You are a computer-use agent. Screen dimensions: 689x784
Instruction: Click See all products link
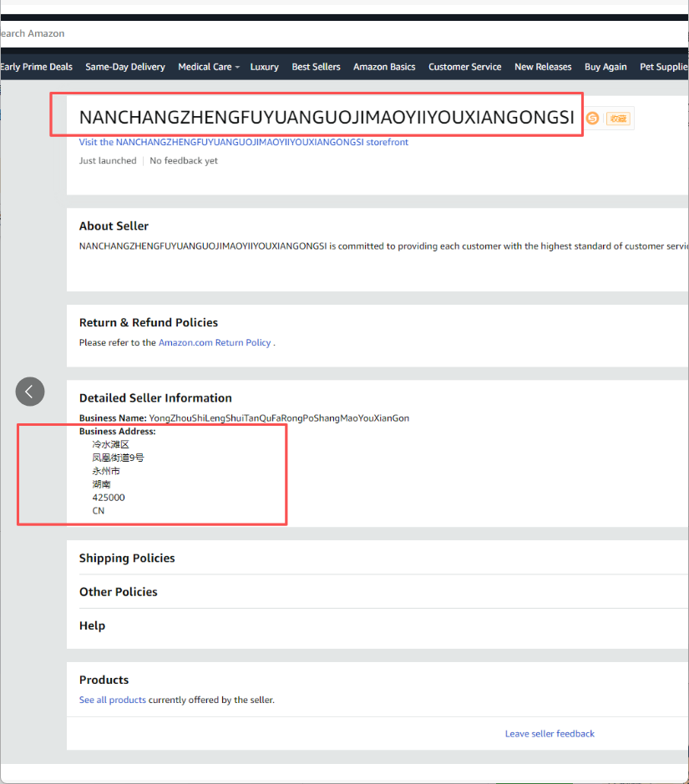113,700
